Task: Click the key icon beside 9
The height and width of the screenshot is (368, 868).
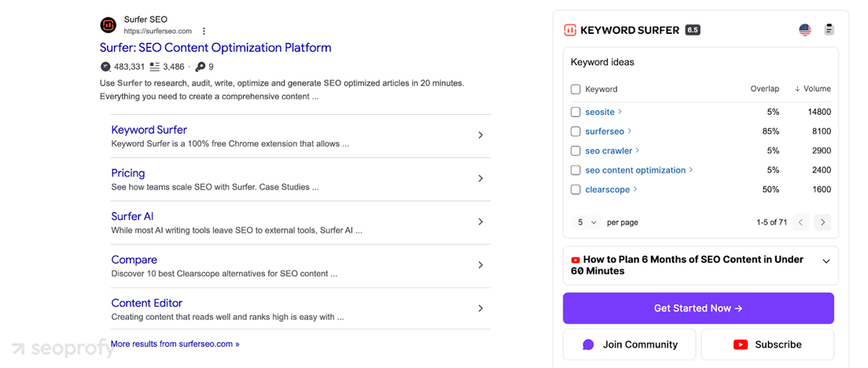Action: (x=200, y=66)
